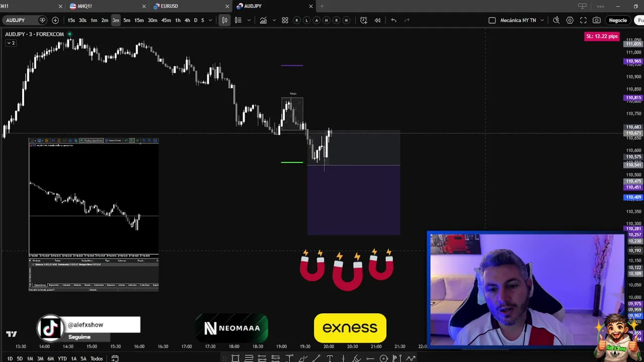Select the 45m timeframe

166,20
